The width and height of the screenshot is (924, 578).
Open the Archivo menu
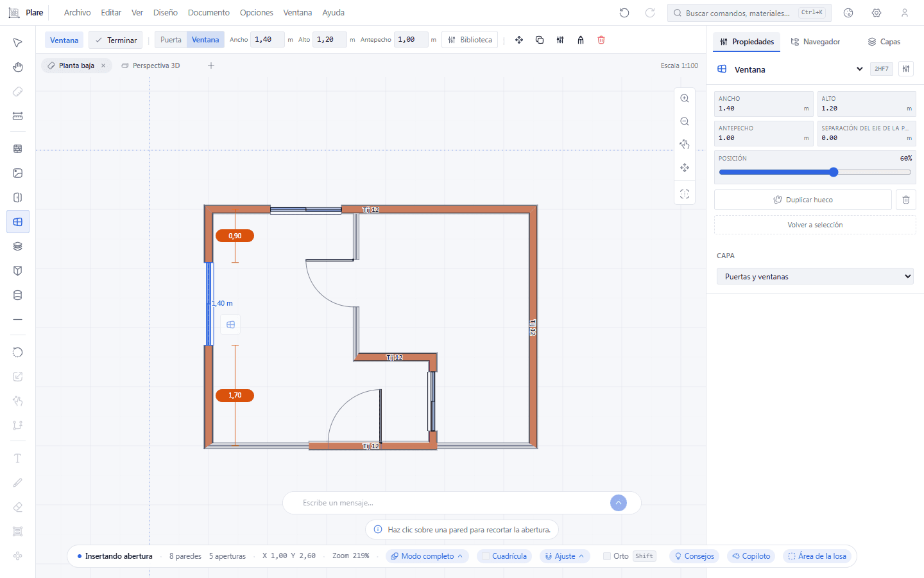[78, 13]
